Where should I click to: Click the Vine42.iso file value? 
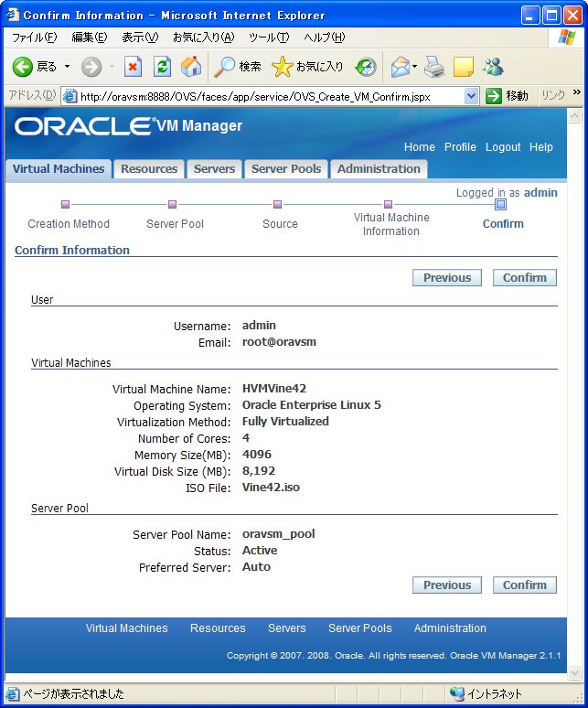[271, 488]
